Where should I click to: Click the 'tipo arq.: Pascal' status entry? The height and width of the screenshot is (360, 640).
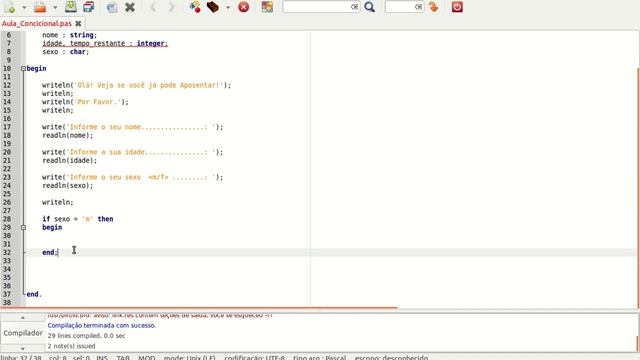319,358
